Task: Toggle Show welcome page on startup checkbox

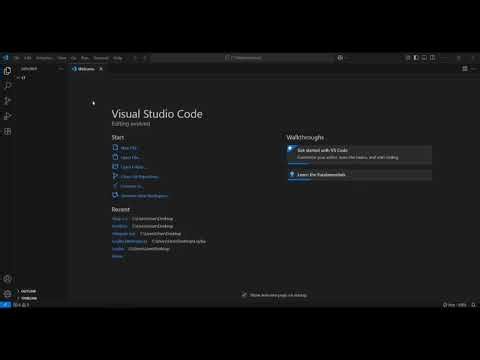Action: 244,295
